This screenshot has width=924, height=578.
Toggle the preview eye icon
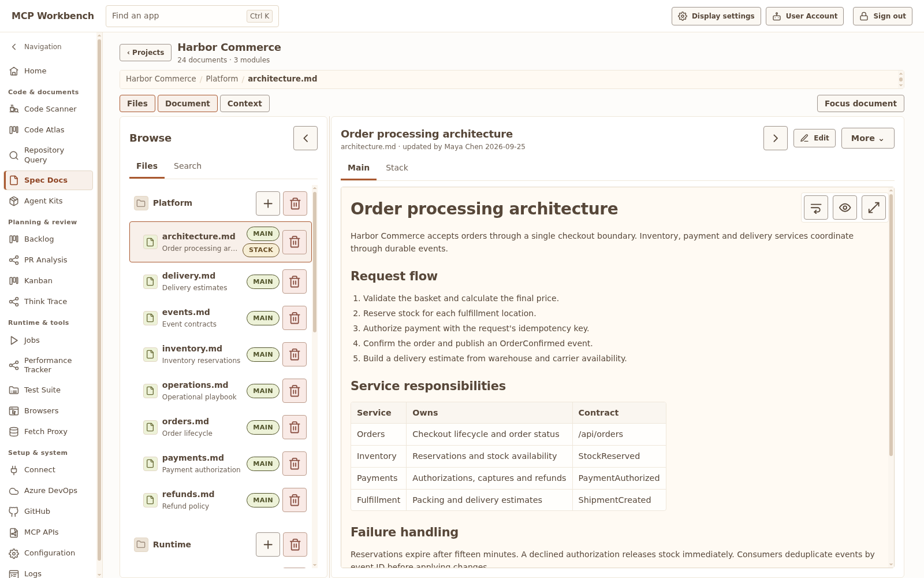pos(845,208)
